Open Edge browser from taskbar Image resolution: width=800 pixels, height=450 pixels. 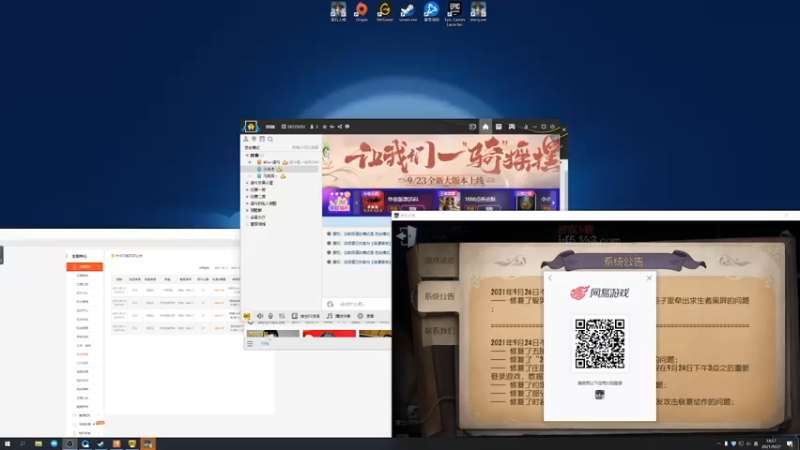tap(54, 444)
